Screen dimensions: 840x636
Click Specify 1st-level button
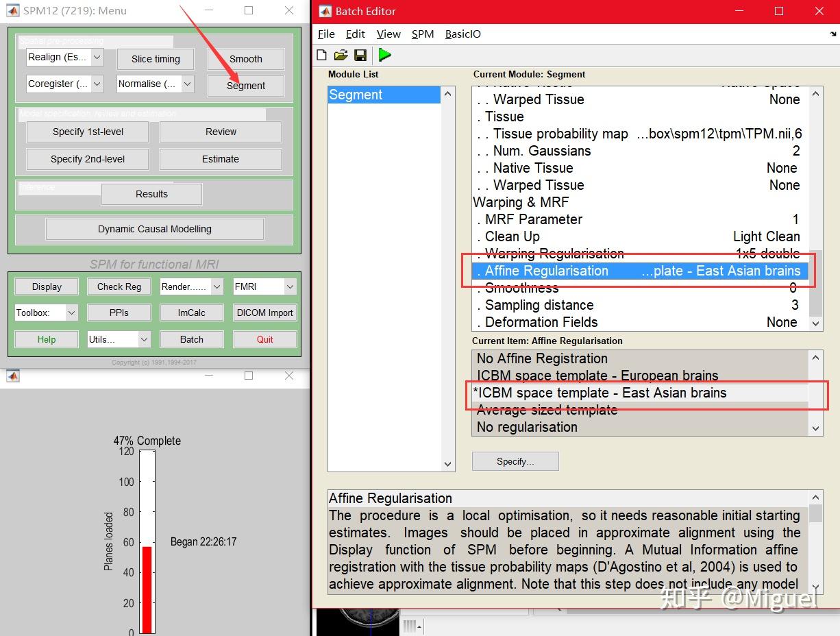pyautogui.click(x=88, y=132)
